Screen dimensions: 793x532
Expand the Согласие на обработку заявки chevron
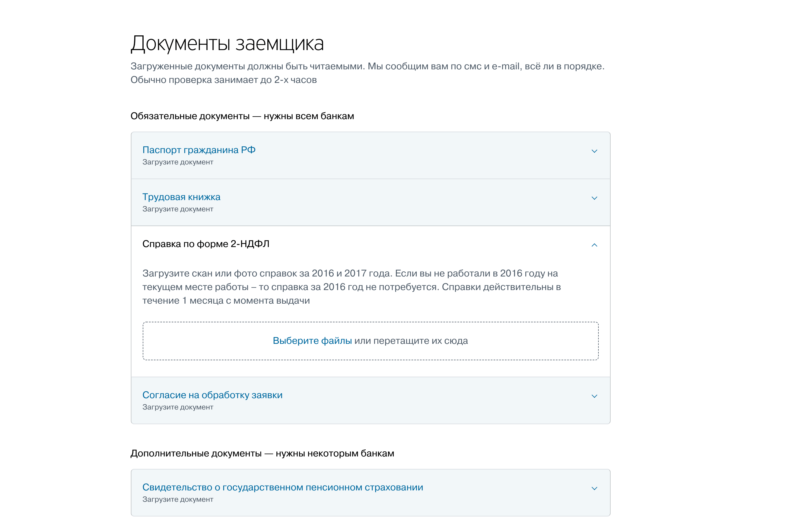pyautogui.click(x=594, y=396)
